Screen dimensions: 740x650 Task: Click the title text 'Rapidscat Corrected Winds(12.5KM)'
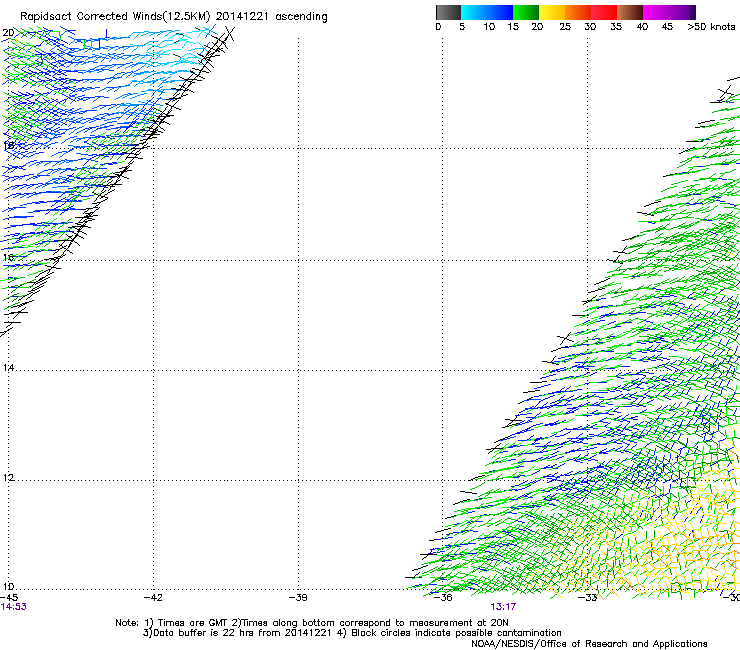(115, 17)
